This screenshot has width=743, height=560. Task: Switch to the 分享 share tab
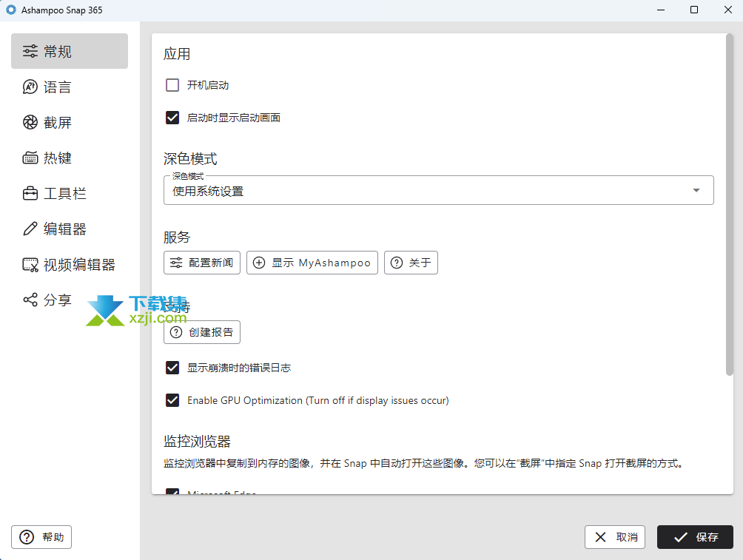pyautogui.click(x=69, y=300)
